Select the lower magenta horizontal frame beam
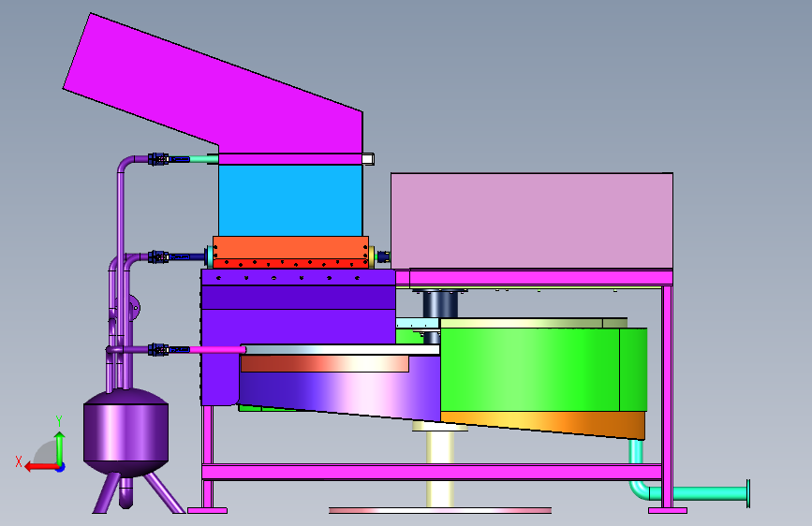This screenshot has height=526, width=812. click(x=432, y=472)
